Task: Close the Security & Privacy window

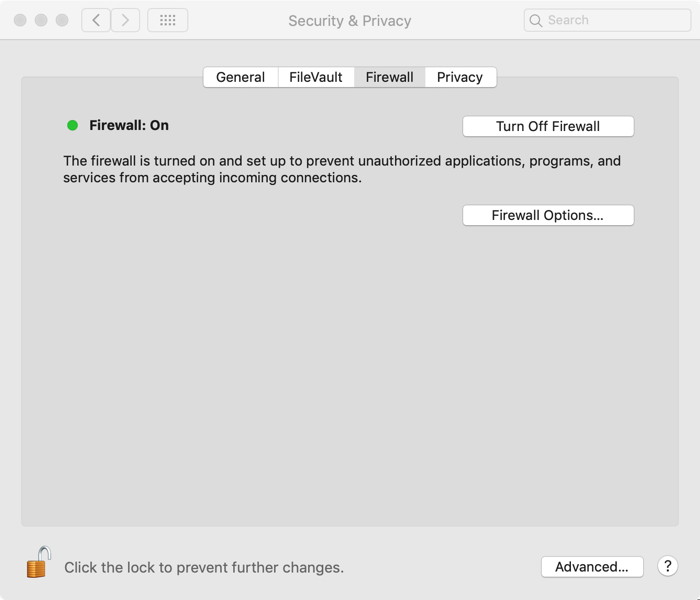Action: (x=20, y=20)
